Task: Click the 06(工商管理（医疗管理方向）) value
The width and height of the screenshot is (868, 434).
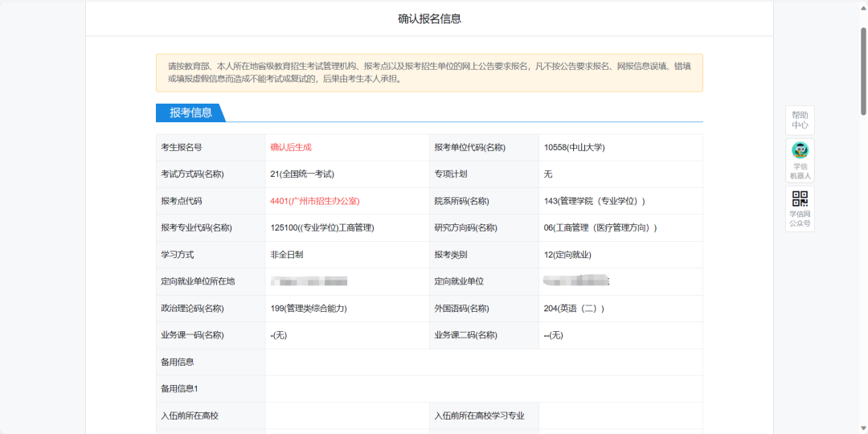Action: coord(600,227)
